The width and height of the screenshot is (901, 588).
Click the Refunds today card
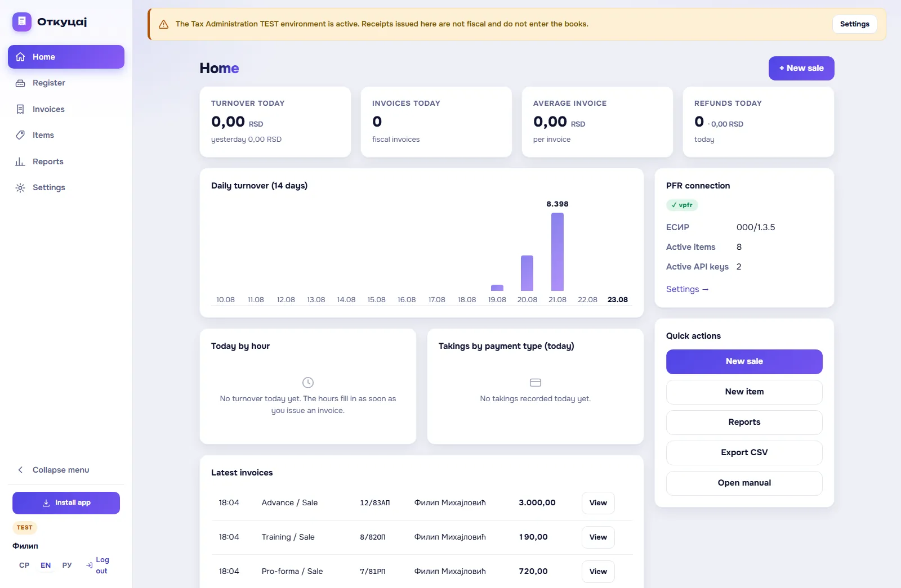[759, 122]
